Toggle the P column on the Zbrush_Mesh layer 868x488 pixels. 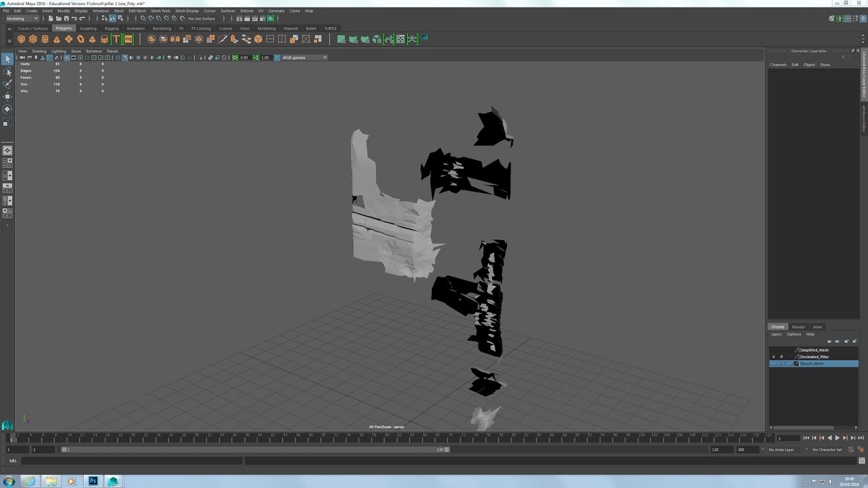click(x=782, y=363)
